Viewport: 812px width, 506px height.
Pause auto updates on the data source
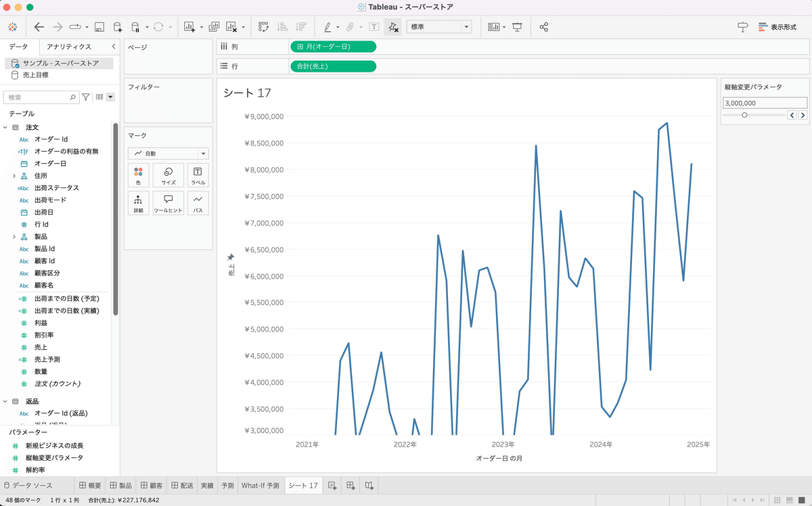coord(135,27)
